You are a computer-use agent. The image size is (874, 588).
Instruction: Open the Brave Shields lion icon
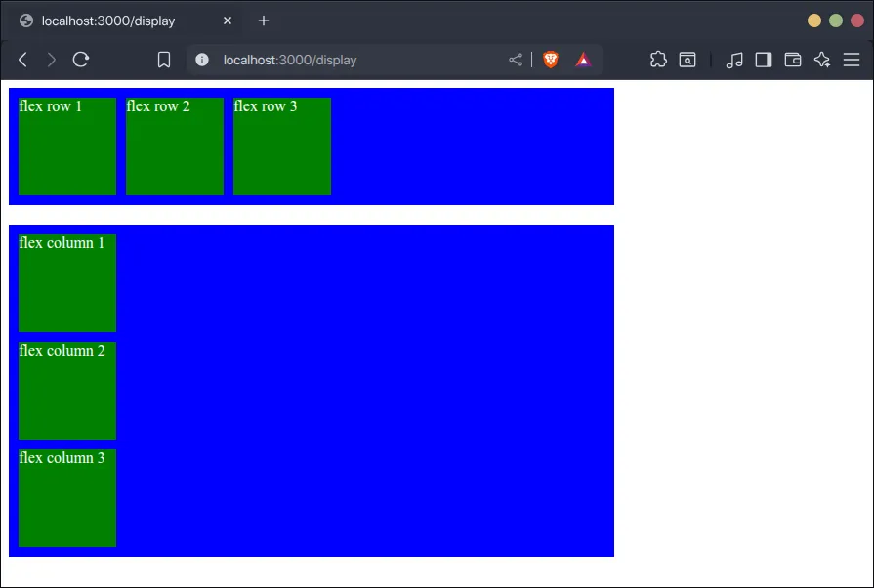tap(551, 60)
